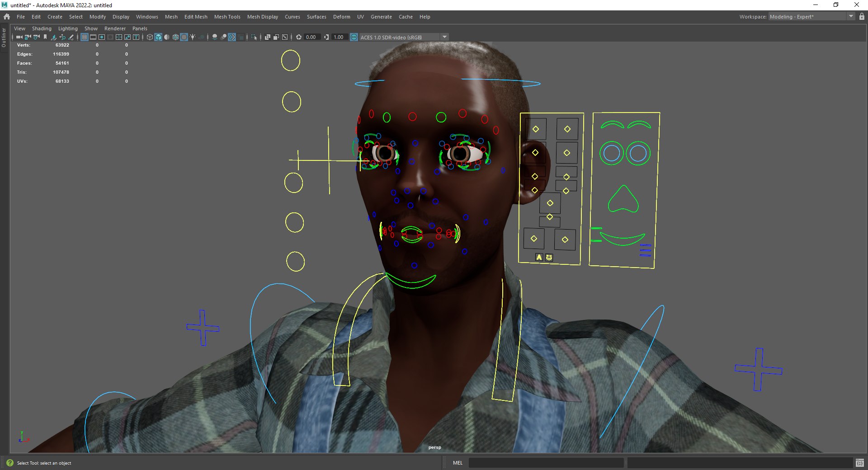This screenshot has height=470, width=868.
Task: Enable wireframe display mode icon
Action: (150, 37)
